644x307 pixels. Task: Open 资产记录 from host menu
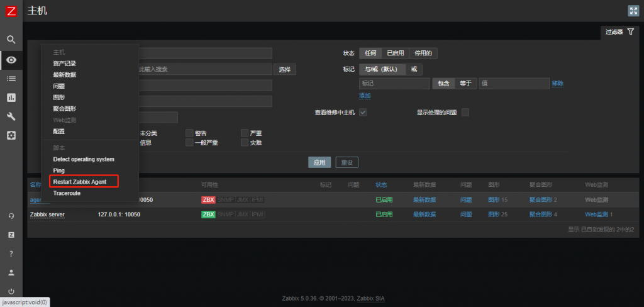click(x=65, y=64)
